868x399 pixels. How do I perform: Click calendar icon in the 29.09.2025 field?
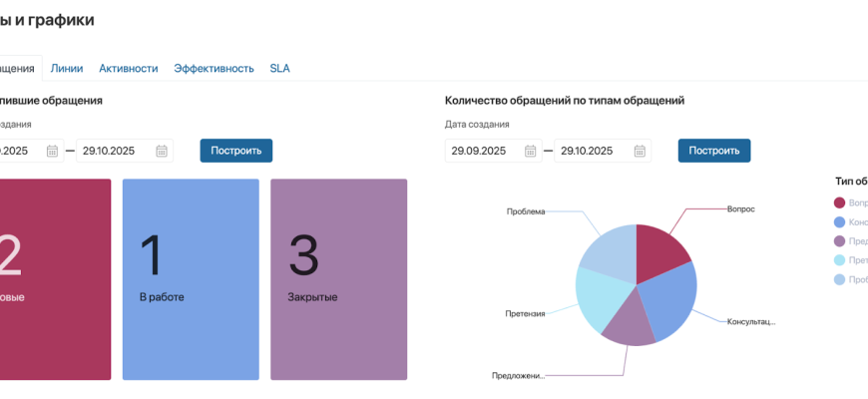pyautogui.click(x=531, y=151)
